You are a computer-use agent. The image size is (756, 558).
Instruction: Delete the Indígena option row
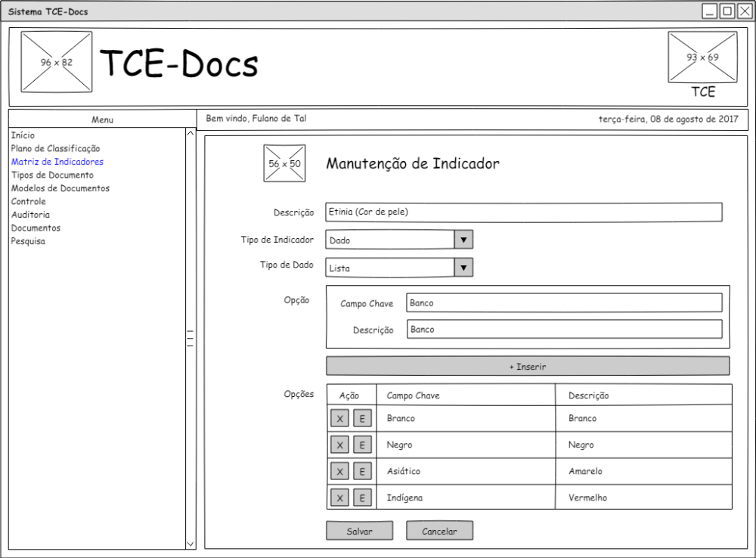click(x=340, y=498)
